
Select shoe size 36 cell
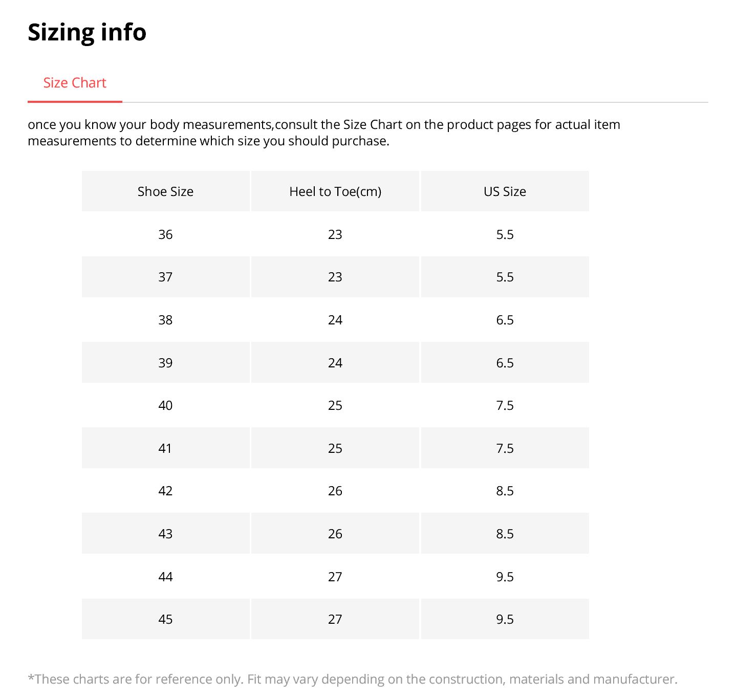coord(165,234)
